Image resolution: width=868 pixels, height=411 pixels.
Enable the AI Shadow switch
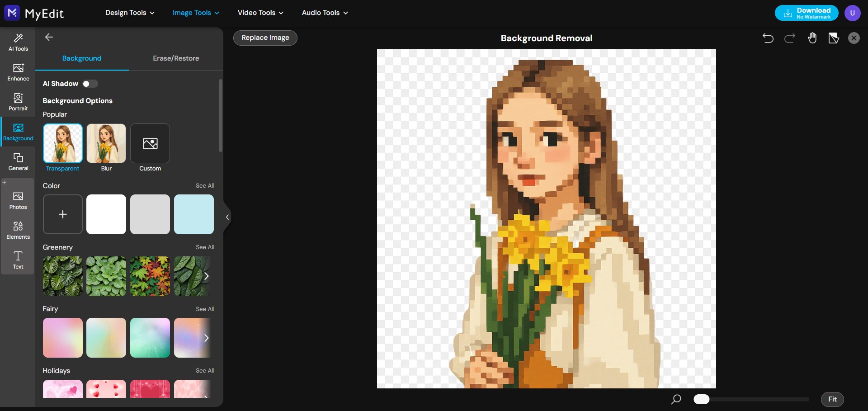click(x=90, y=84)
